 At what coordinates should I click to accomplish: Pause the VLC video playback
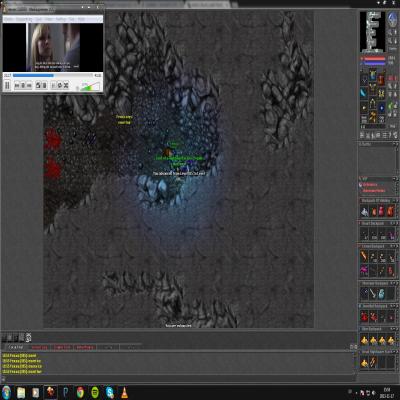(x=7, y=86)
